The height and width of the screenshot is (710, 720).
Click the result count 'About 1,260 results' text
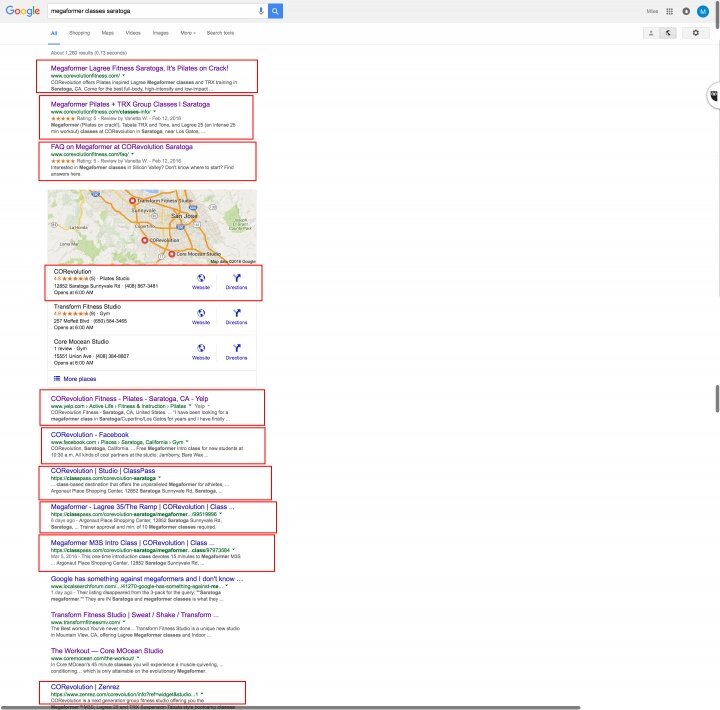click(x=89, y=53)
